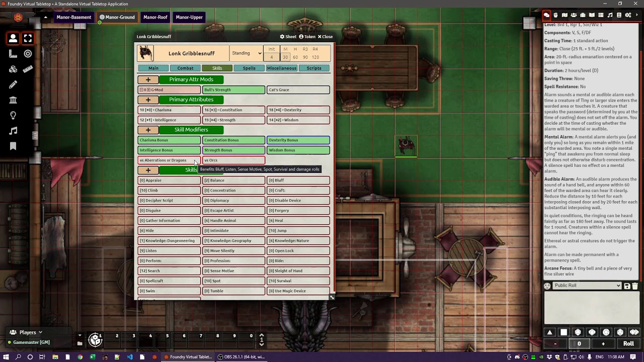The image size is (644, 362).
Task: Pick the d100 double-dice icon
Action: (x=634, y=332)
